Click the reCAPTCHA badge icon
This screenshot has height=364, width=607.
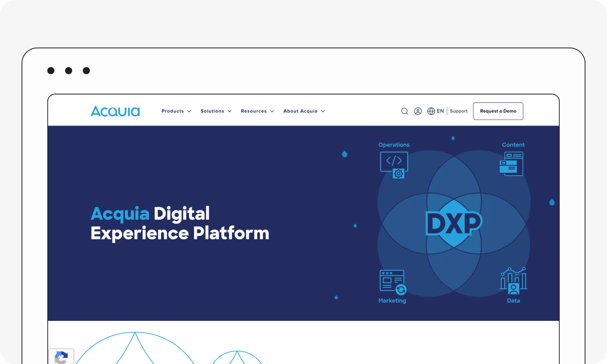click(61, 357)
